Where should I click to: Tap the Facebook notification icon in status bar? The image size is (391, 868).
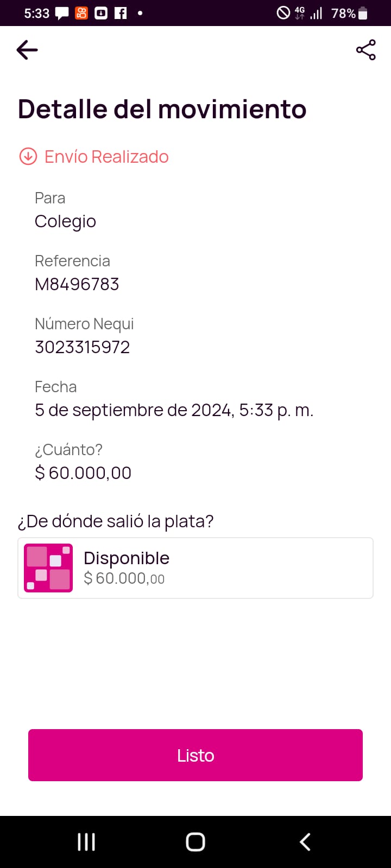(121, 13)
